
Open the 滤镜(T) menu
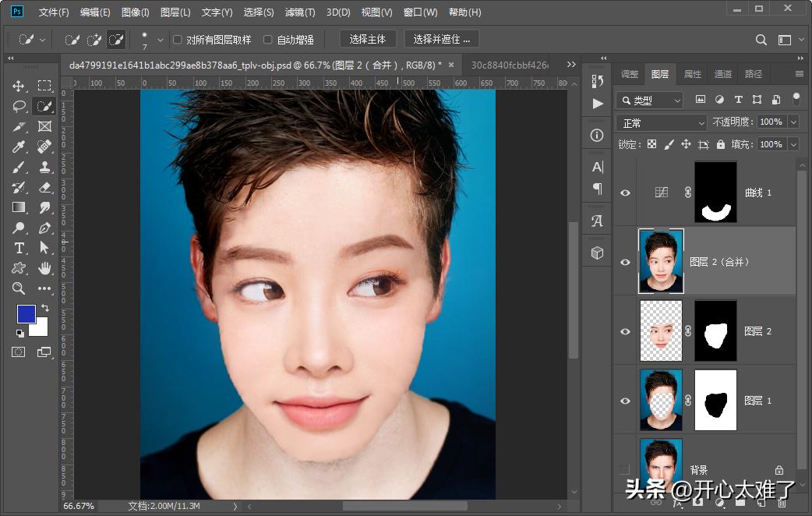coord(300,12)
